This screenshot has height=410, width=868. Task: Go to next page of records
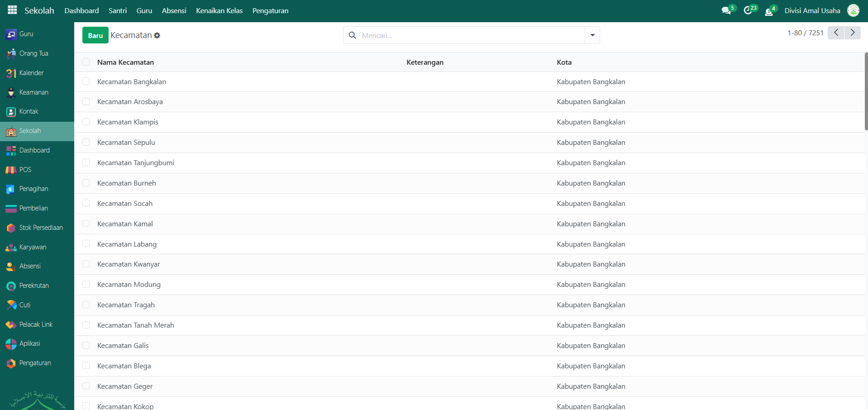point(852,33)
